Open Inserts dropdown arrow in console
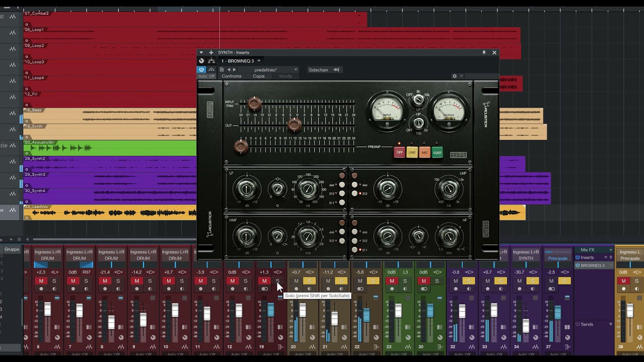644x362 pixels. click(x=605, y=257)
